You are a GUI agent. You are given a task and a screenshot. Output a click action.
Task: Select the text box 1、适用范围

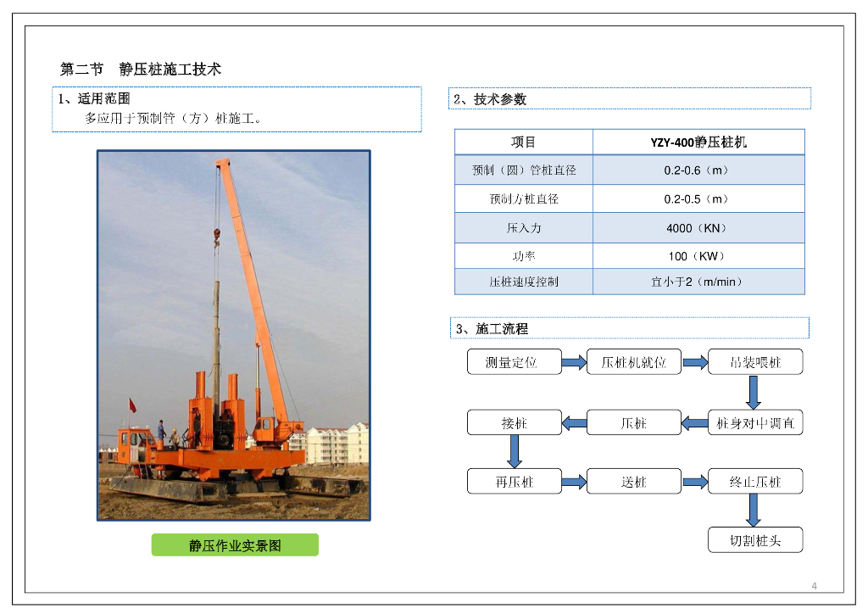pos(237,109)
